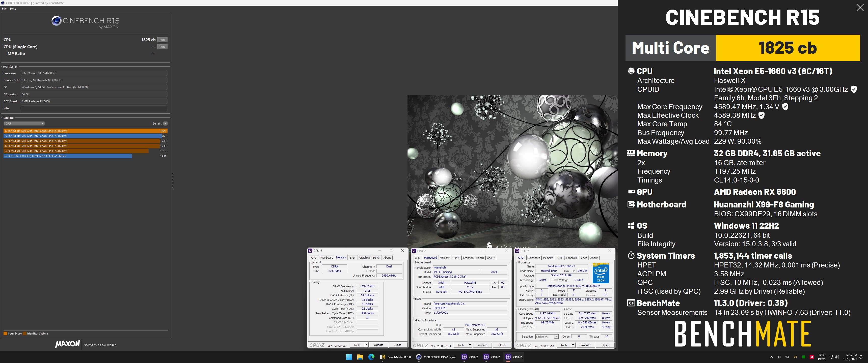
Task: Open the File menu in Cinebench
Action: (4, 9)
